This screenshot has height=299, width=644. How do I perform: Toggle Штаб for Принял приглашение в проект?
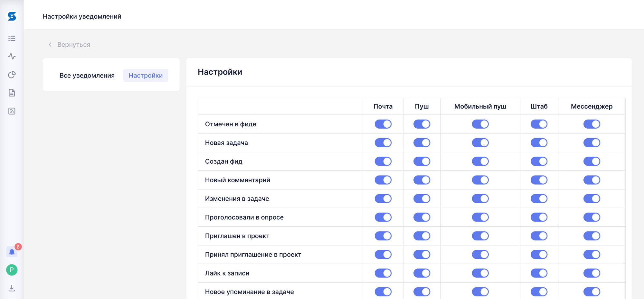point(539,255)
